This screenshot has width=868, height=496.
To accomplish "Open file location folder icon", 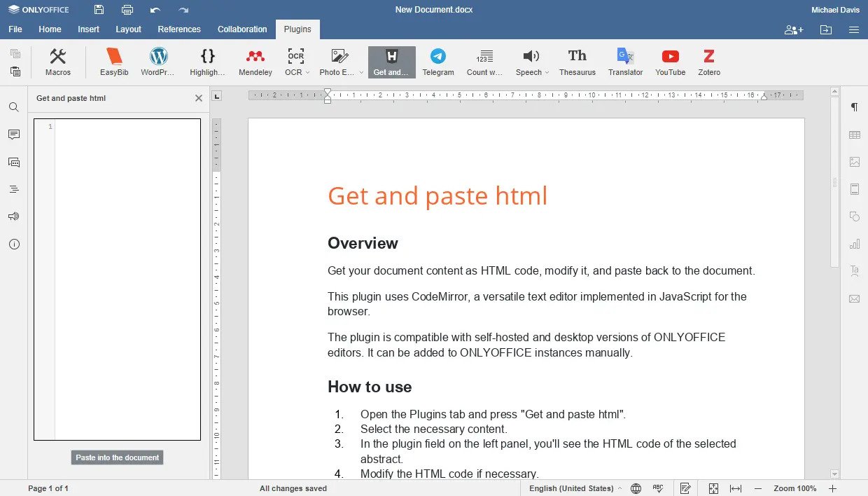I will pyautogui.click(x=826, y=30).
